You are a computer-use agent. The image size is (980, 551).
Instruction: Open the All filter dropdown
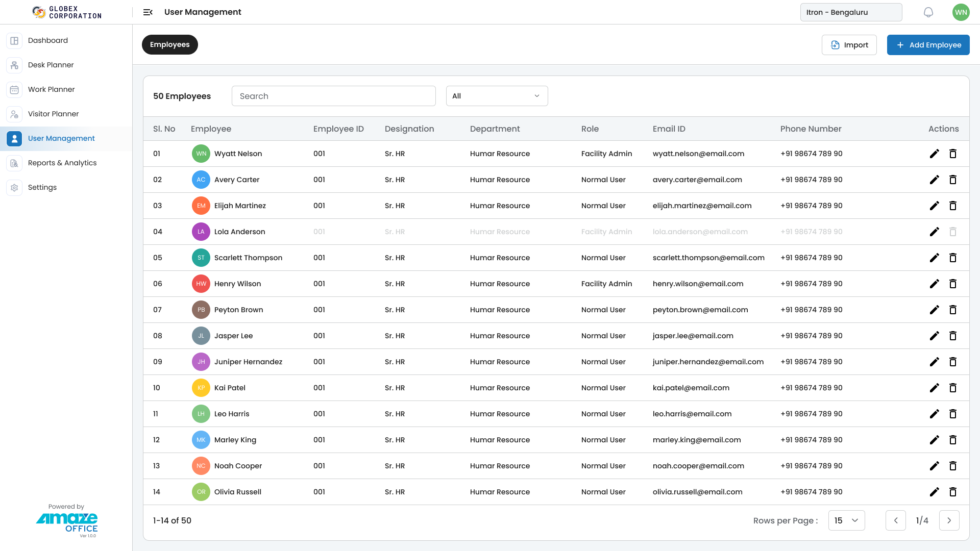[497, 96]
